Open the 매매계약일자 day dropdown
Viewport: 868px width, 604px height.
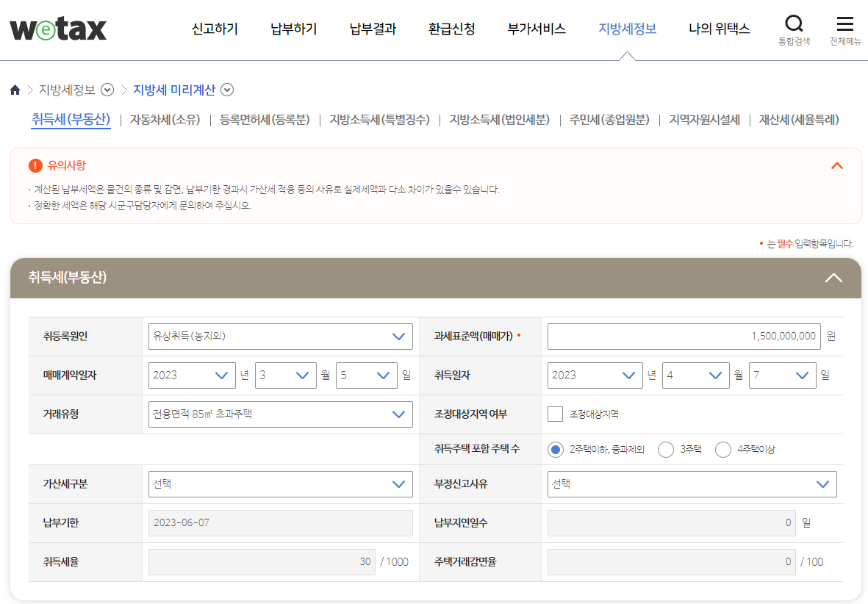coord(367,375)
